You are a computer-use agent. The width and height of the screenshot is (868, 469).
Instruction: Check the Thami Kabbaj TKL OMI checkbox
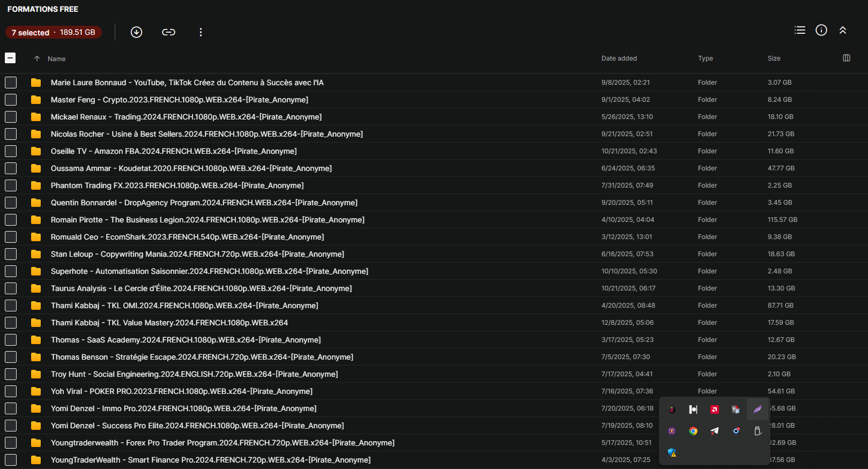coord(11,306)
